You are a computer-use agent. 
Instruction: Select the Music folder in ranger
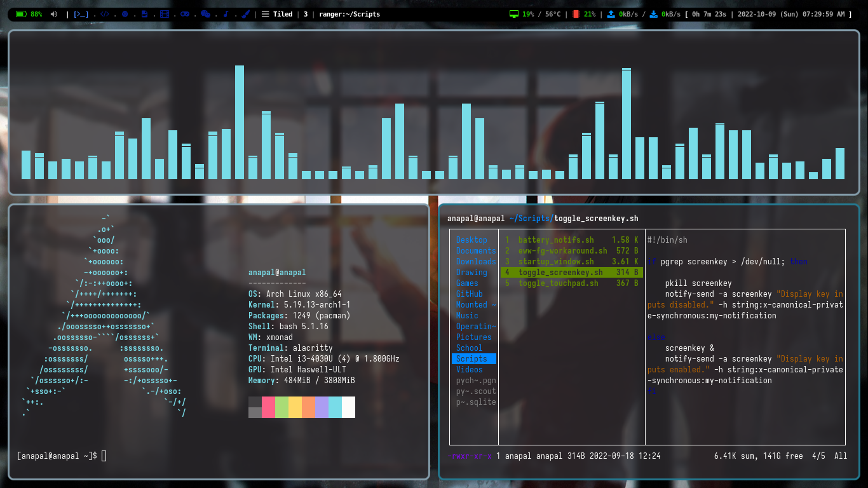pyautogui.click(x=467, y=315)
